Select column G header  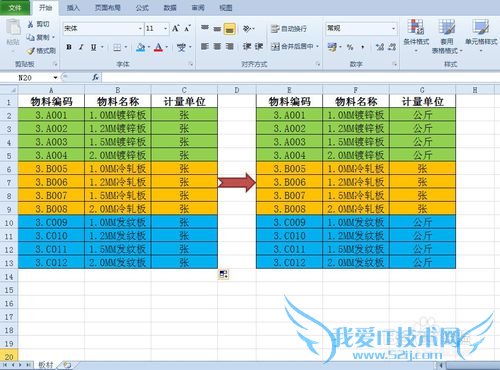coord(422,90)
